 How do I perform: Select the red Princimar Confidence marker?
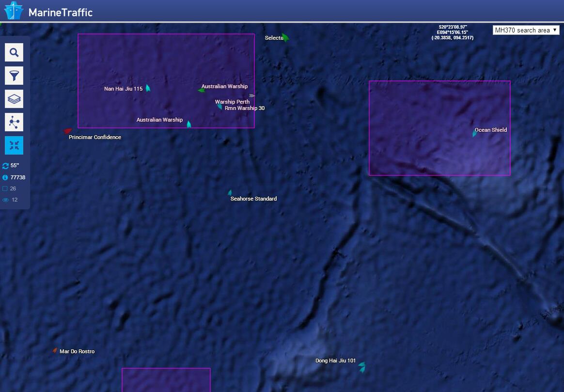(x=68, y=131)
